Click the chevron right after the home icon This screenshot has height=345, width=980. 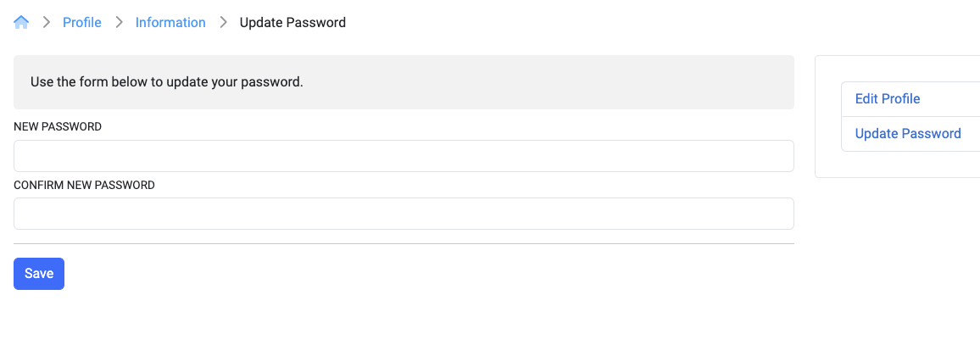click(47, 23)
